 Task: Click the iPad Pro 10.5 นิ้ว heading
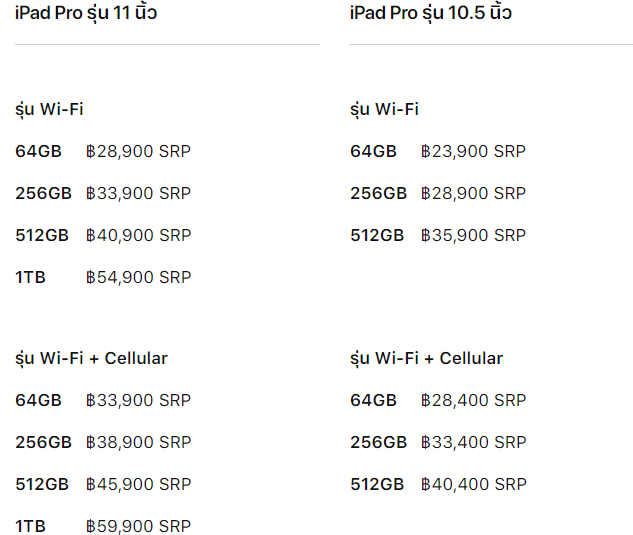(430, 13)
